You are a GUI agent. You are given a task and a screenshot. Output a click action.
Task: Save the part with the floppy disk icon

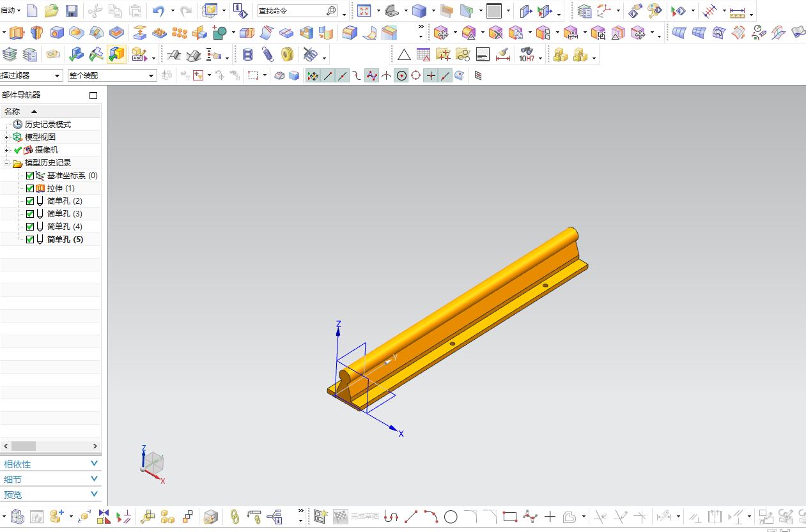coord(72,11)
